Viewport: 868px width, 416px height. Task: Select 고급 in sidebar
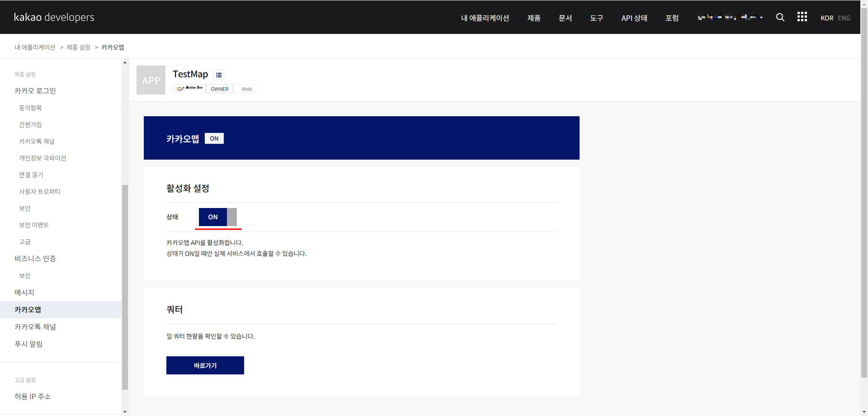[x=25, y=241]
